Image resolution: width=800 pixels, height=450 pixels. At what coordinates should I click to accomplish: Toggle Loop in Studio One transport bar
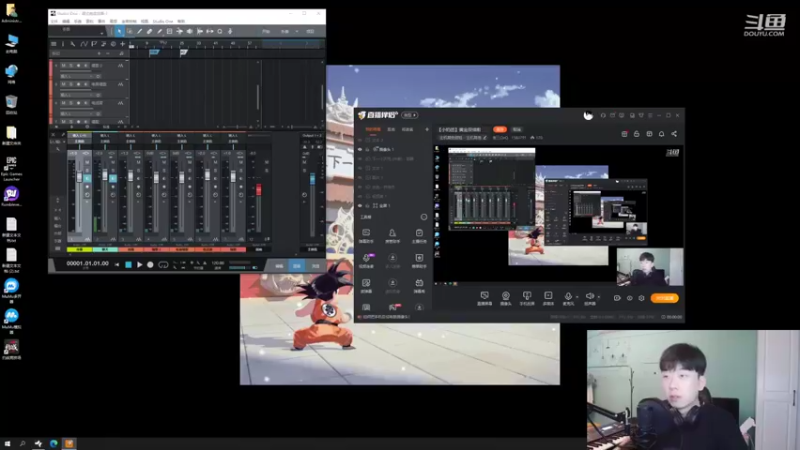pos(163,265)
